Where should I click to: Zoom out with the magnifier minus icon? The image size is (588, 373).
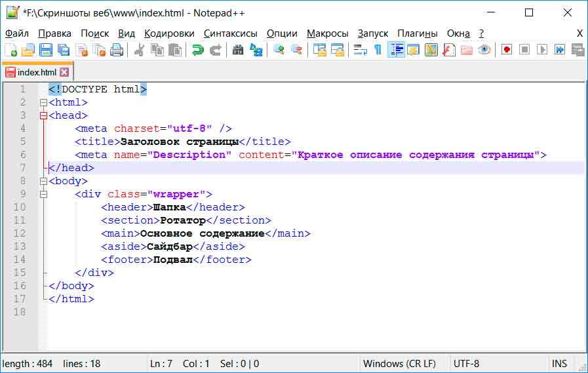(296, 50)
